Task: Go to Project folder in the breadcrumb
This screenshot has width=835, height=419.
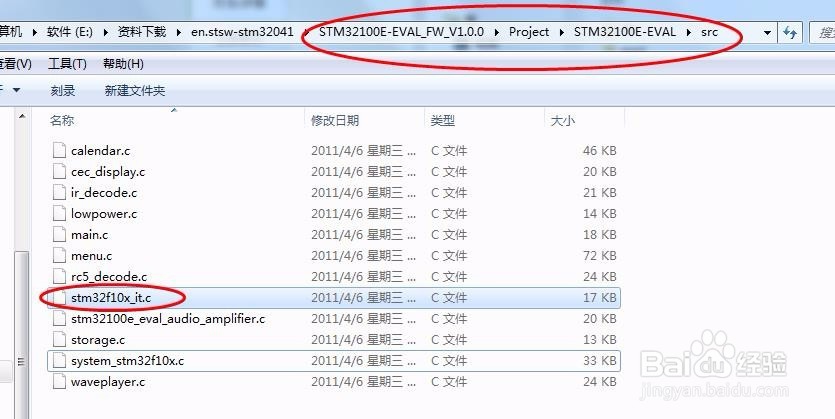Action: (x=529, y=32)
